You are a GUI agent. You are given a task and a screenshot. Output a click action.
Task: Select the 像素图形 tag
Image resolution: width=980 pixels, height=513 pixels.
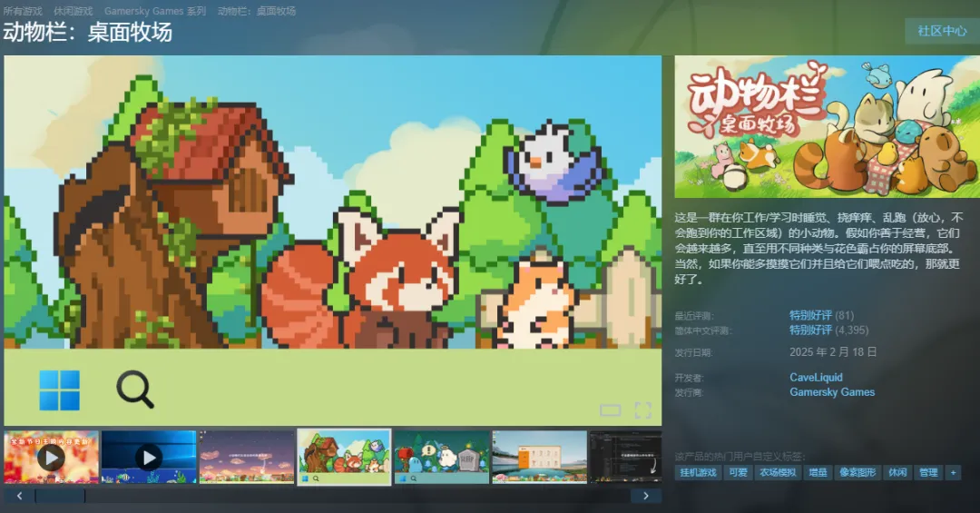click(858, 472)
